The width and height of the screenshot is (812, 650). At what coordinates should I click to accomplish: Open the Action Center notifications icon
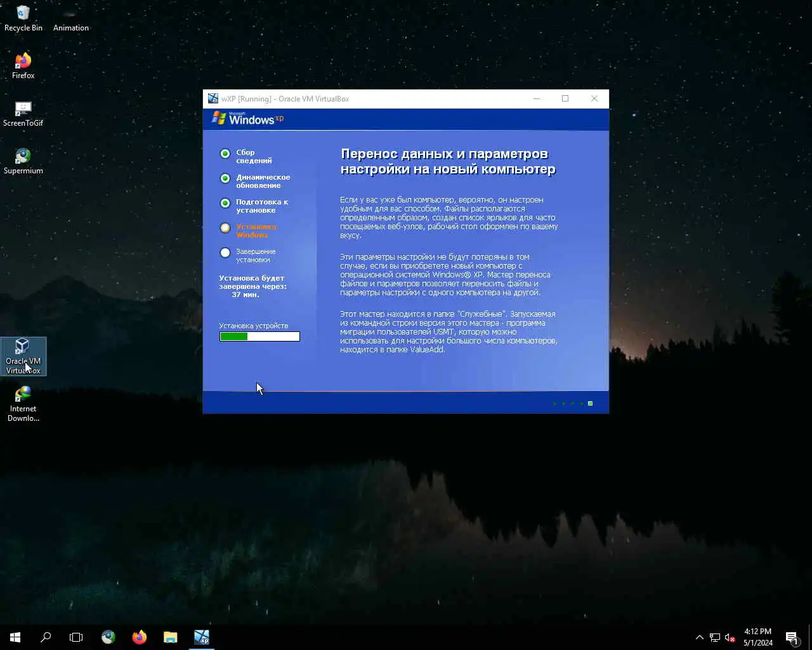(792, 637)
